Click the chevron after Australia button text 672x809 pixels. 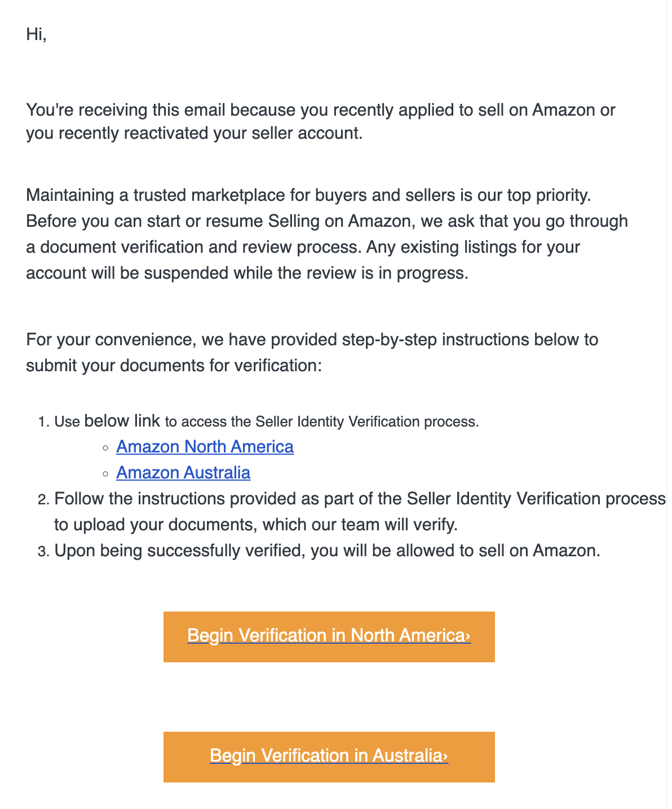[445, 757]
